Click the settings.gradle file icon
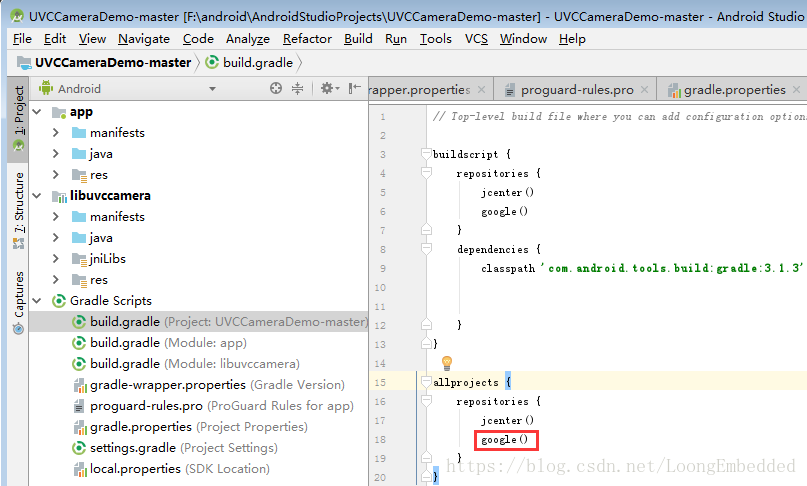807x486 pixels. coord(79,448)
